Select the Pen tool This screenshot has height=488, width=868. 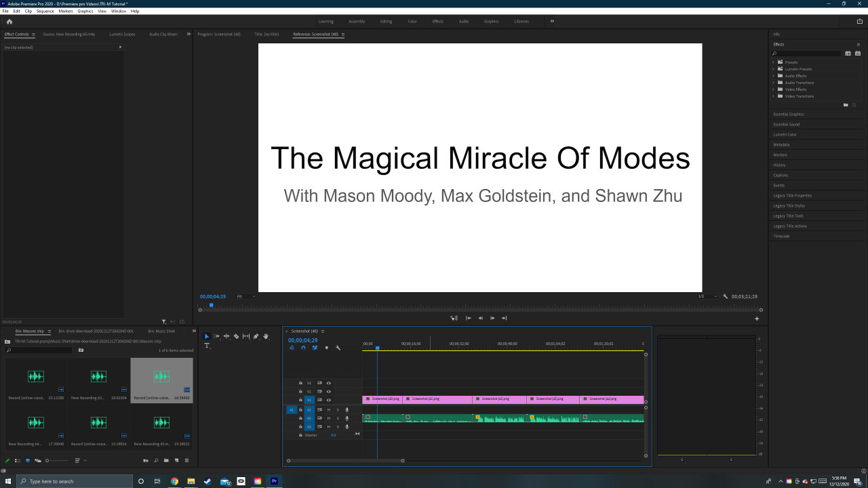256,336
